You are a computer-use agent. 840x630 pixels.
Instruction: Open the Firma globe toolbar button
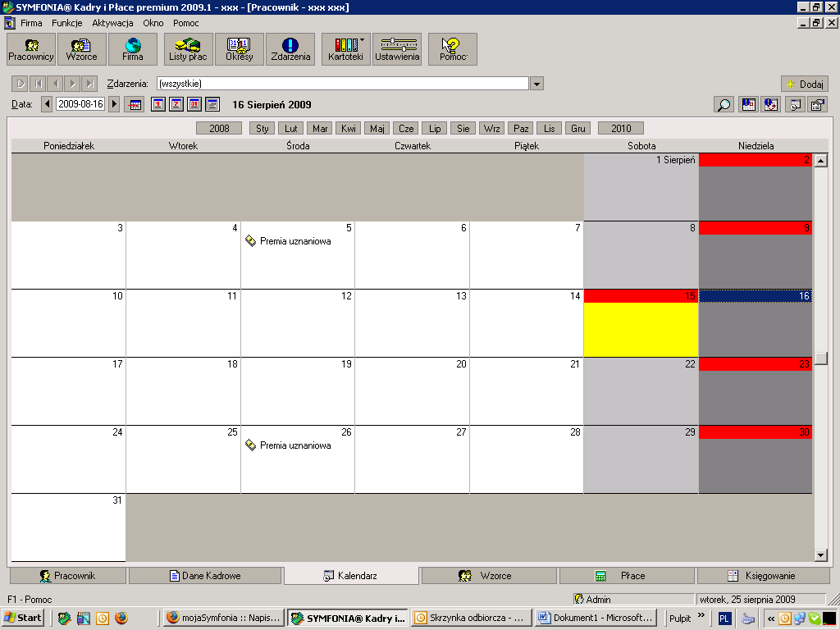[132, 49]
